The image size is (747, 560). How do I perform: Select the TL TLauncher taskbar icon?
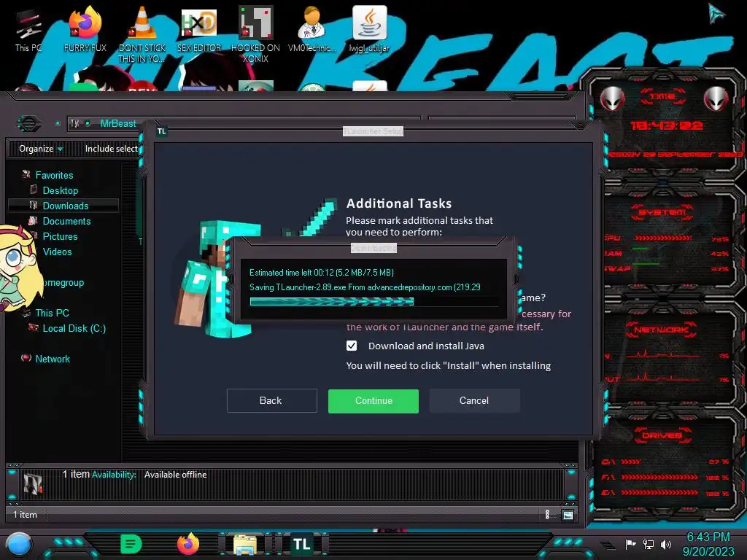[x=301, y=544]
